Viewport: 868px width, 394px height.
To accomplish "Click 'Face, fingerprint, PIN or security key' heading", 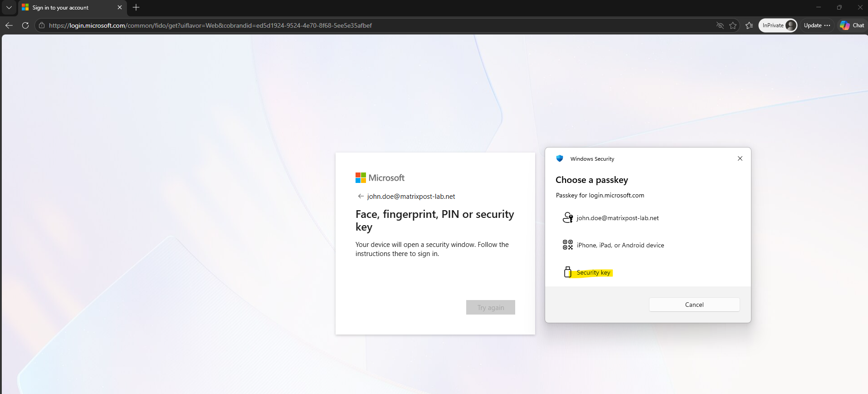I will point(435,221).
